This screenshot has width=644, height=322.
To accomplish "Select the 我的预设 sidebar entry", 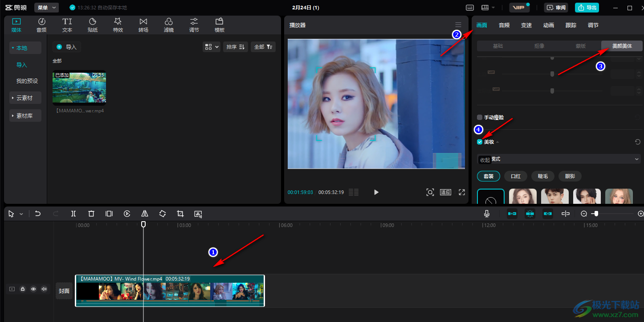I will click(x=27, y=81).
